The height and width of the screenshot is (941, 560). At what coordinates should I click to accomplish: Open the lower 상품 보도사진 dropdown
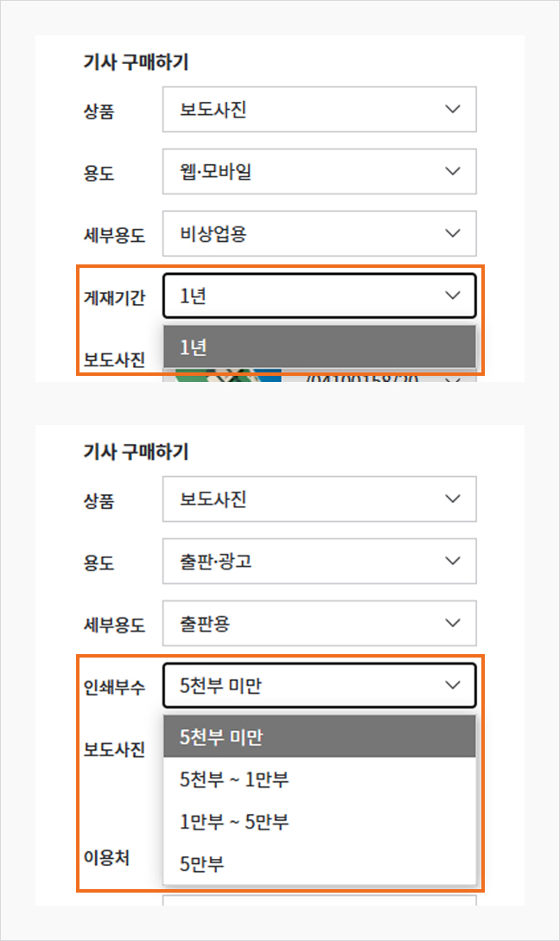pos(319,499)
